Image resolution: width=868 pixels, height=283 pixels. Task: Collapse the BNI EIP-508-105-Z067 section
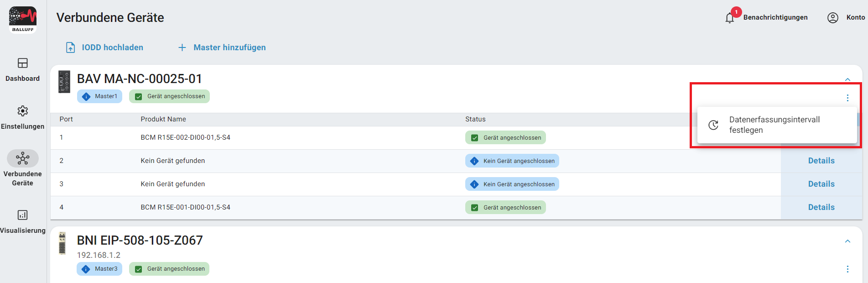(847, 241)
